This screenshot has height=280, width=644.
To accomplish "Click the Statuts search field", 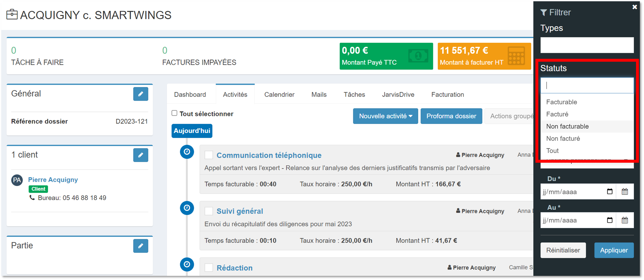I will pos(587,85).
